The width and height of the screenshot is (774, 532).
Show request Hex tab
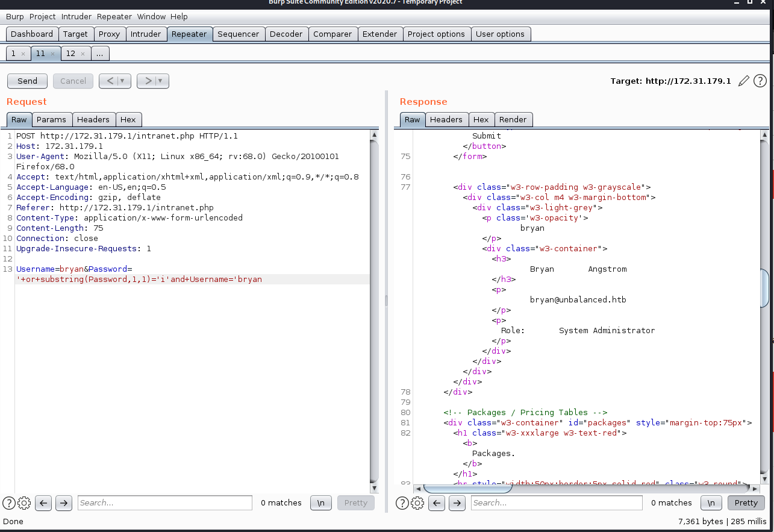click(128, 119)
